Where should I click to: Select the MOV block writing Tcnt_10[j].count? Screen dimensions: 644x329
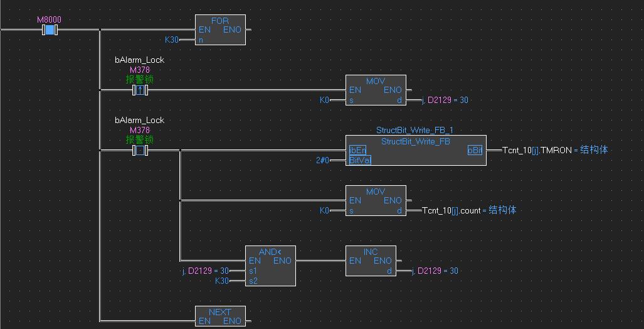(376, 200)
